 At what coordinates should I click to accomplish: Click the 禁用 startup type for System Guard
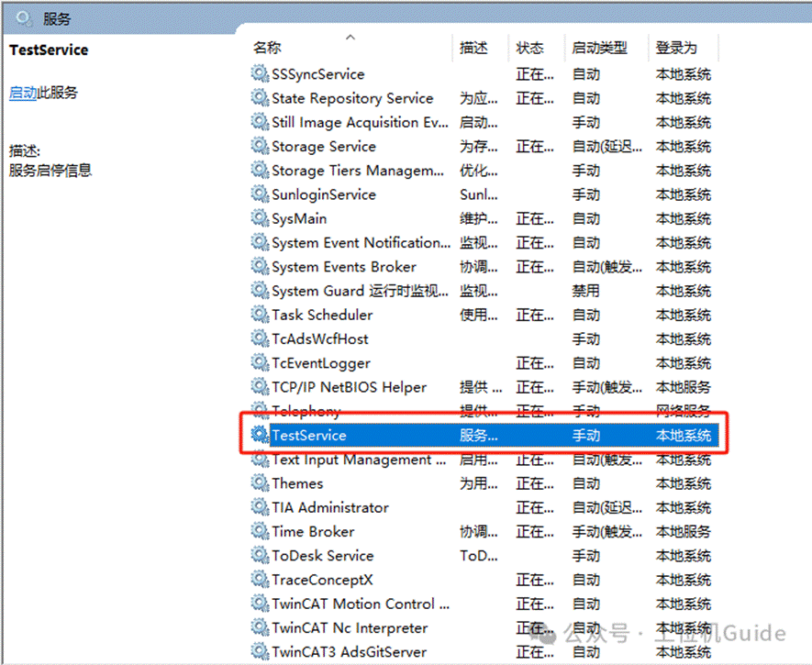pyautogui.click(x=585, y=291)
